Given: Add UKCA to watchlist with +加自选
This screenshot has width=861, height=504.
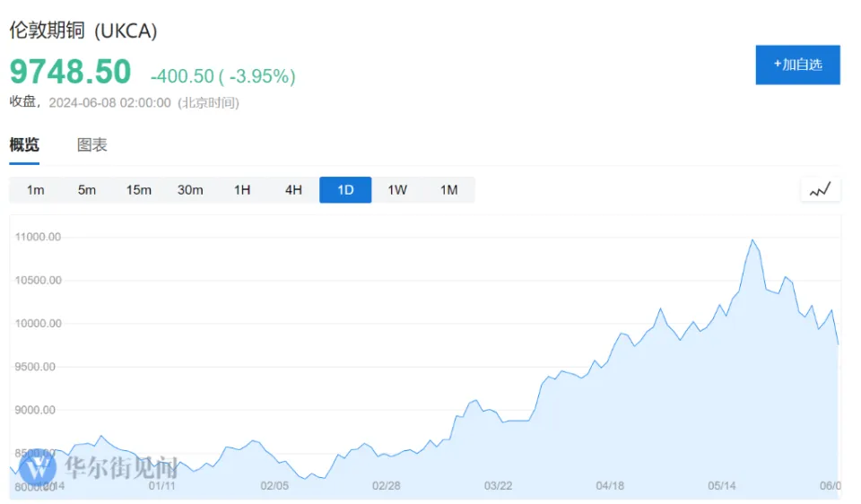Looking at the screenshot, I should (x=797, y=65).
